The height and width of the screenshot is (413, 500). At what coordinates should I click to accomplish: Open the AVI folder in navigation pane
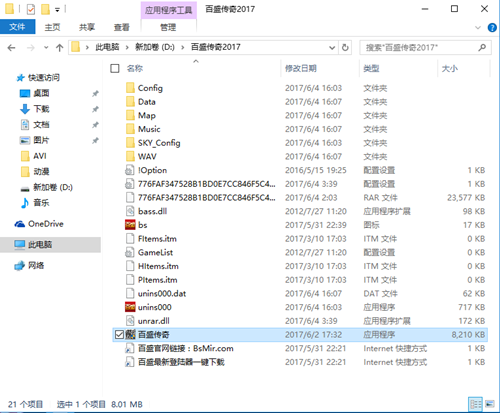point(40,156)
